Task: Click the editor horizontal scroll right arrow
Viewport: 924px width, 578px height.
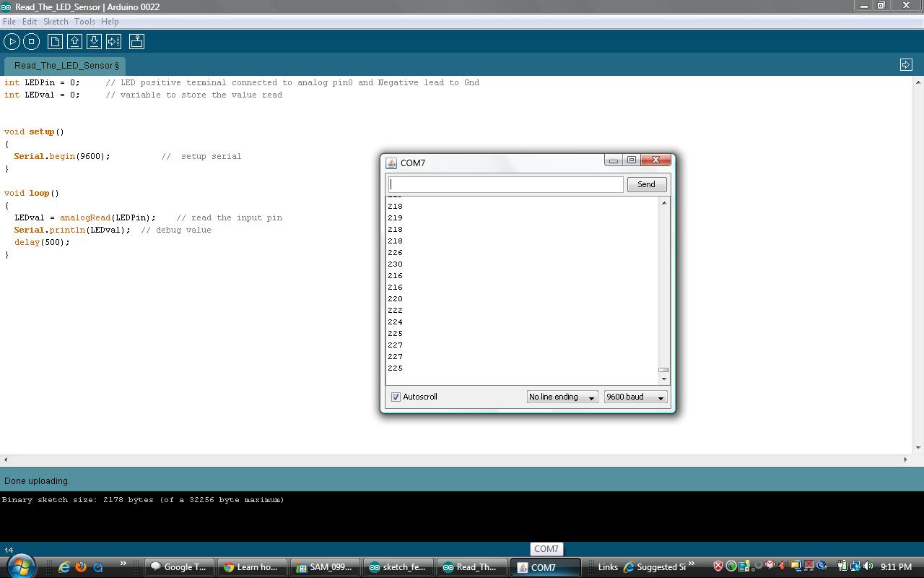Action: pyautogui.click(x=906, y=460)
